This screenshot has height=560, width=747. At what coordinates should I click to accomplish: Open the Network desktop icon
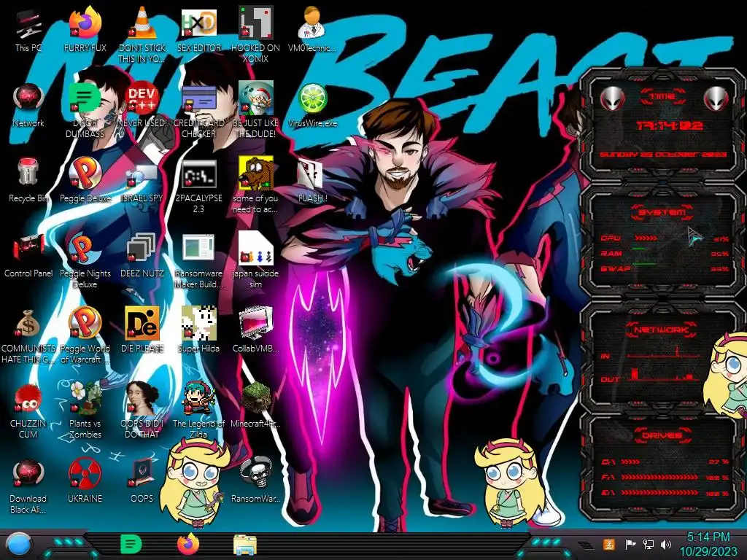28,98
